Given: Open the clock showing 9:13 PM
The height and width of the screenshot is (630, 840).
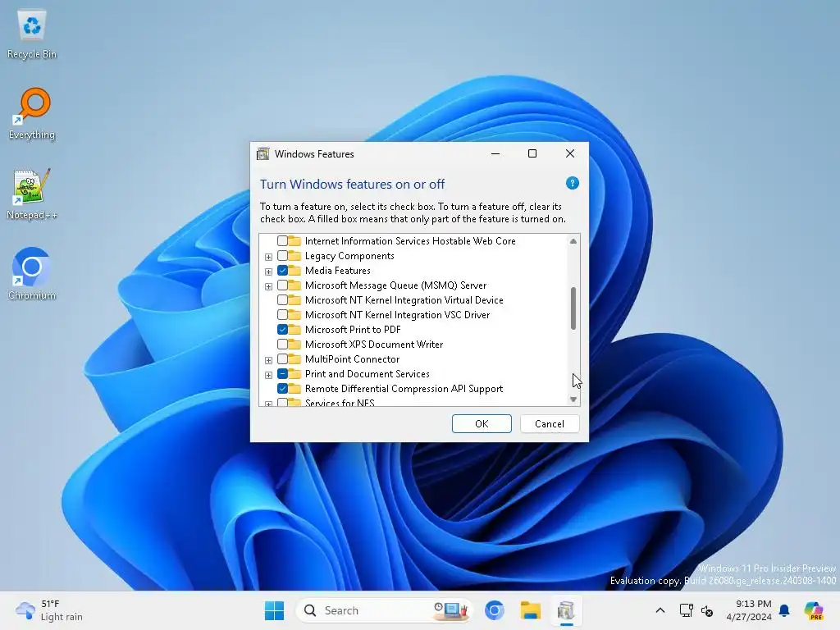Looking at the screenshot, I should pyautogui.click(x=748, y=610).
